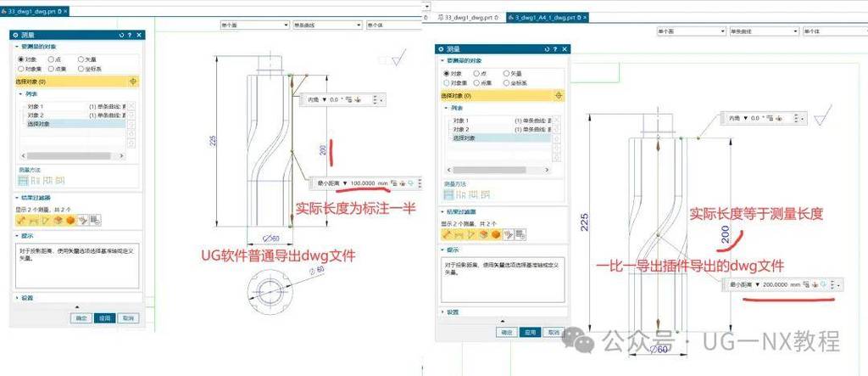
Task: Toggle the stacked-layers result filter icon in the 33_dwg1 dialog
Action: 58,220
